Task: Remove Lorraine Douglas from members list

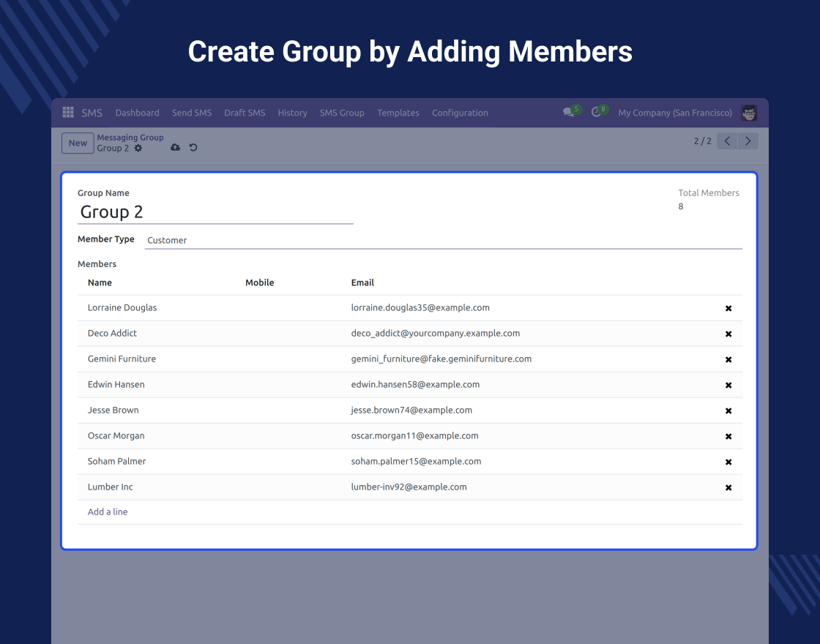Action: [728, 308]
